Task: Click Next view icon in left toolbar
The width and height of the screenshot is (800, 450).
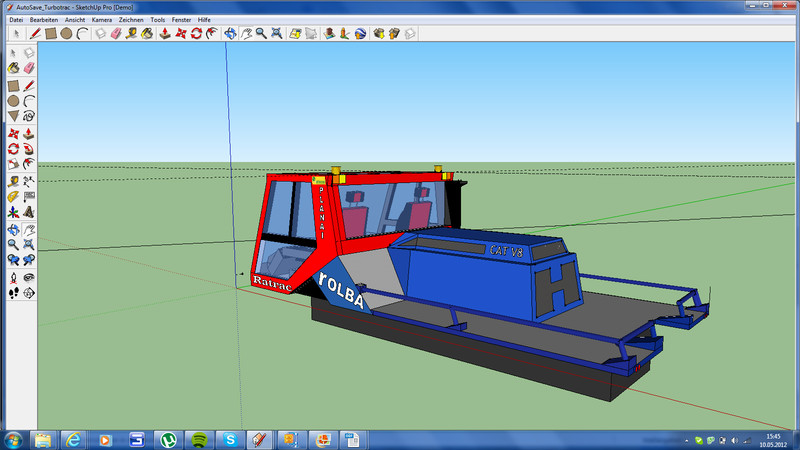Action: [29, 260]
